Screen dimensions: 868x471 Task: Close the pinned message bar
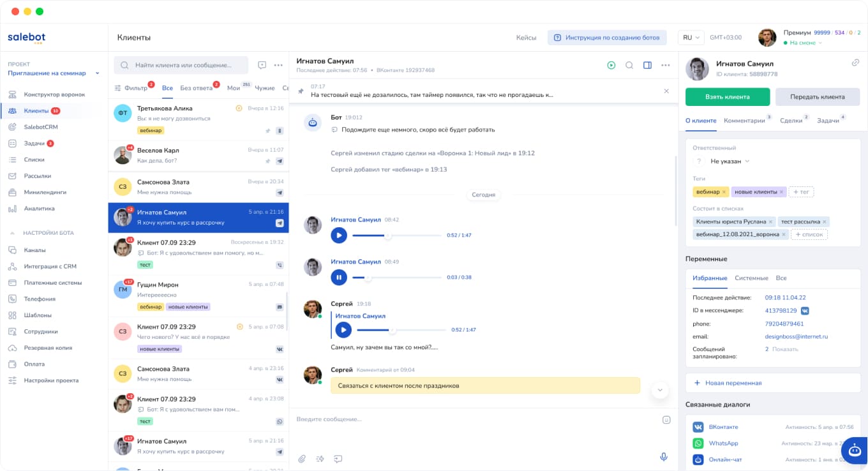click(x=666, y=91)
